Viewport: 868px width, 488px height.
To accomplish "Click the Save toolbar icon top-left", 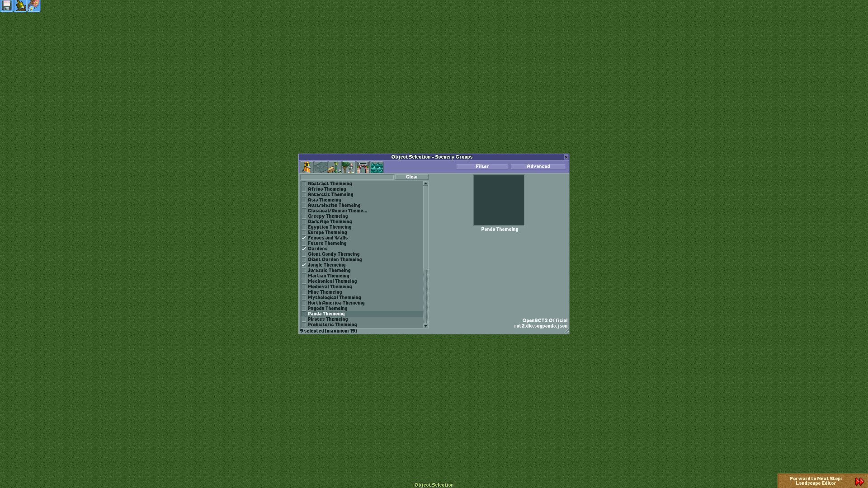I will point(6,6).
